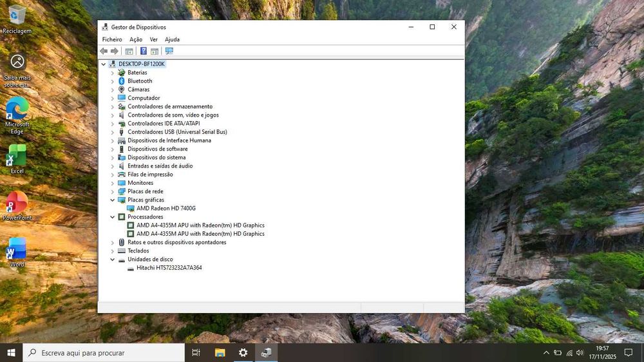Collapse the Unidades de disco category
This screenshot has width=644, height=362.
[x=112, y=260]
